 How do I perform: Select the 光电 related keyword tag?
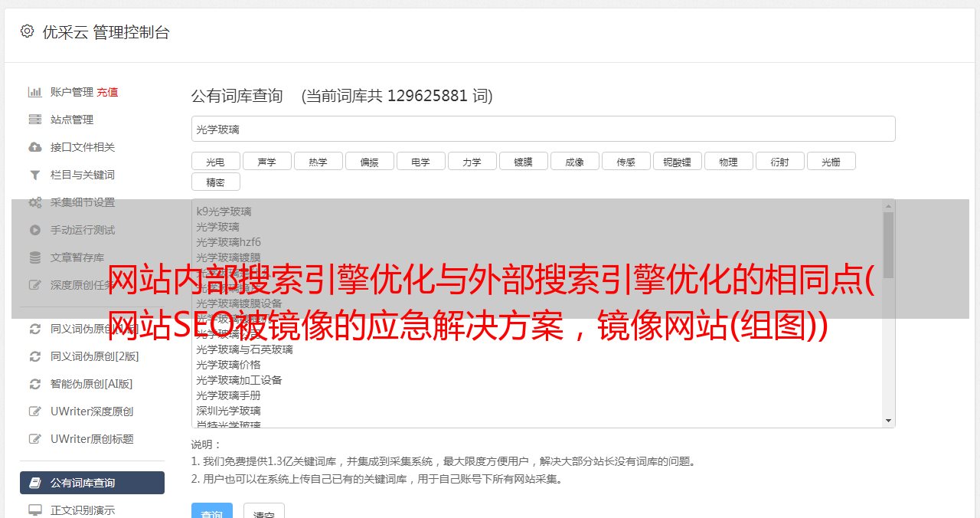pos(216,161)
